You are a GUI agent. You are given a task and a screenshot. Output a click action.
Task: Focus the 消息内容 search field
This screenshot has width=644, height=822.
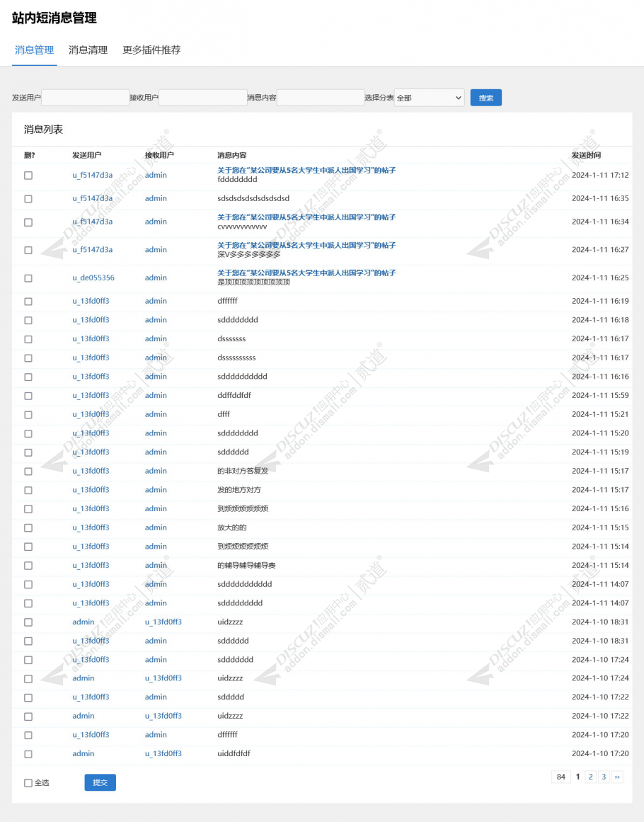pos(321,98)
